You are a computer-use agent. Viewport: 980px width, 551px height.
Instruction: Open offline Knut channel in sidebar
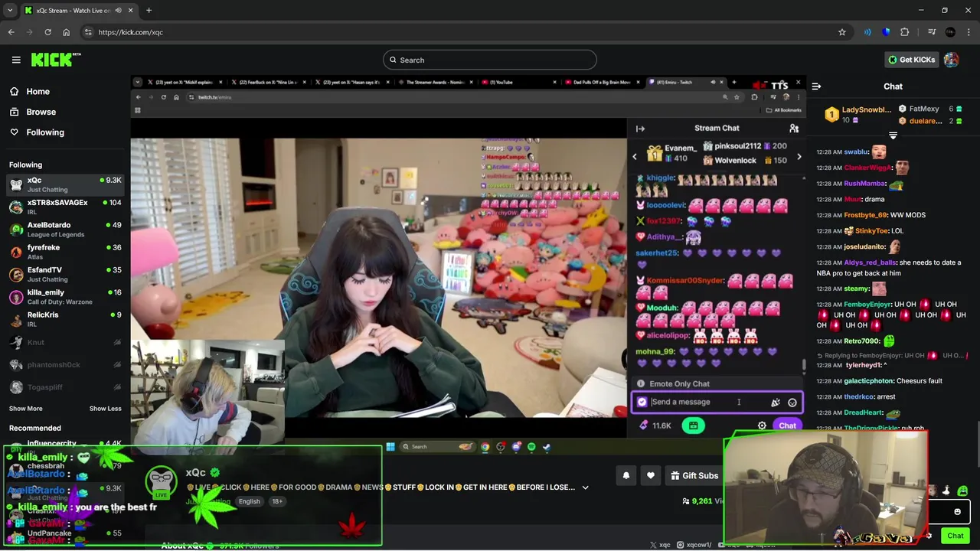65,342
